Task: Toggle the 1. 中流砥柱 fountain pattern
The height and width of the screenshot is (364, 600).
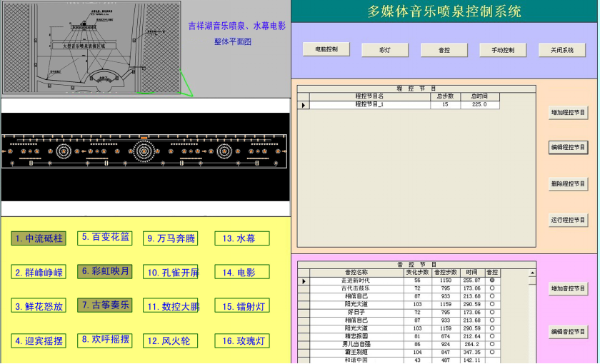Action: tap(39, 238)
